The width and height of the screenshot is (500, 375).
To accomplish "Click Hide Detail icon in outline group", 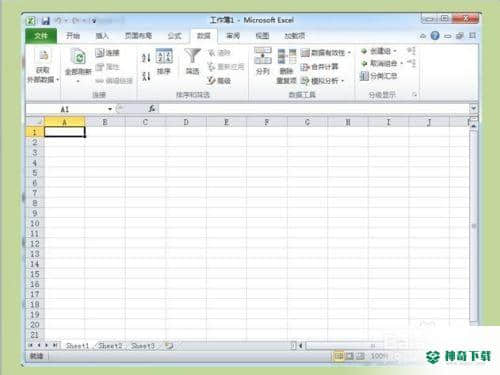I will (412, 63).
